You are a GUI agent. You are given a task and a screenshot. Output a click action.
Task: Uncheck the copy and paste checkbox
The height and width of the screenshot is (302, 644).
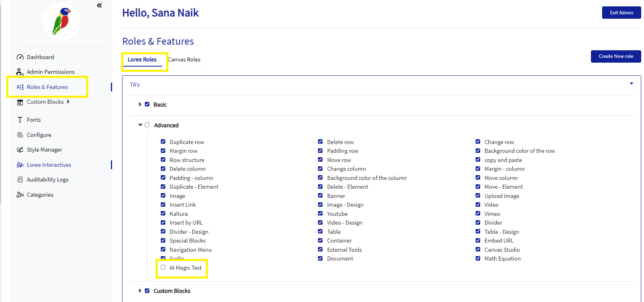coord(478,160)
